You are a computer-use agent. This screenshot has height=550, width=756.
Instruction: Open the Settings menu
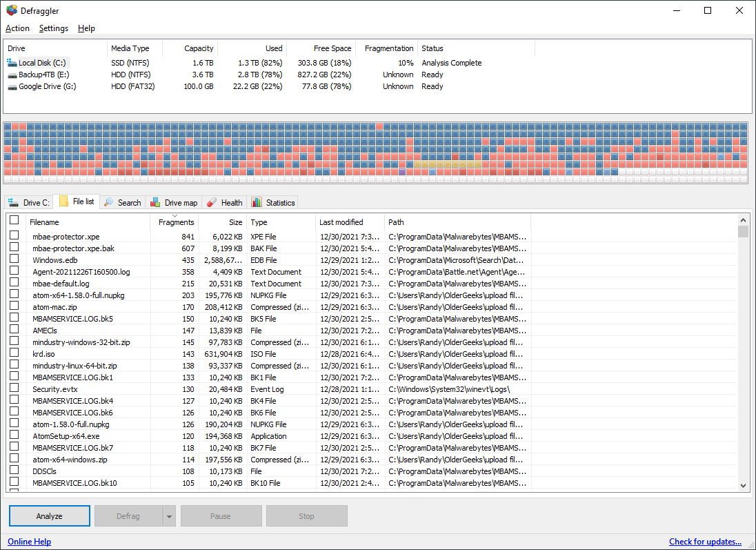54,28
